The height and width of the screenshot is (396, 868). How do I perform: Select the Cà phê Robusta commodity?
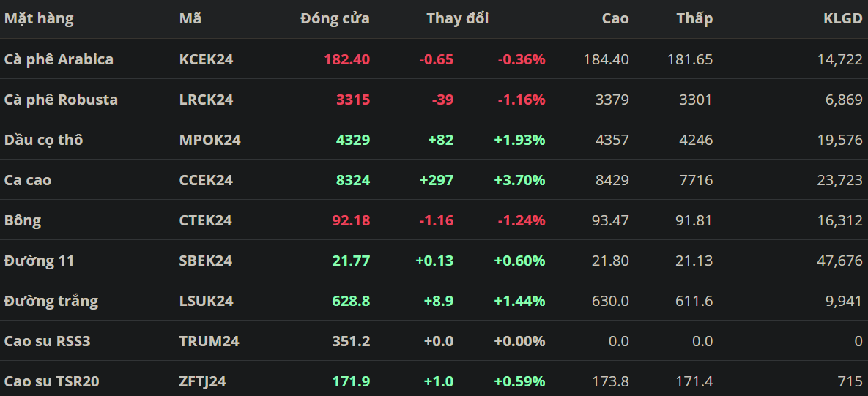[61, 100]
